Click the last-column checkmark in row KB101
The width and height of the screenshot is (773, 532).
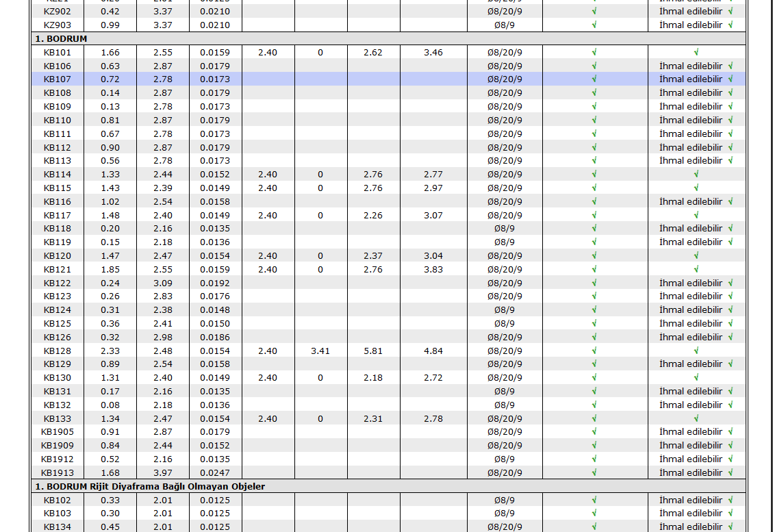pos(696,52)
